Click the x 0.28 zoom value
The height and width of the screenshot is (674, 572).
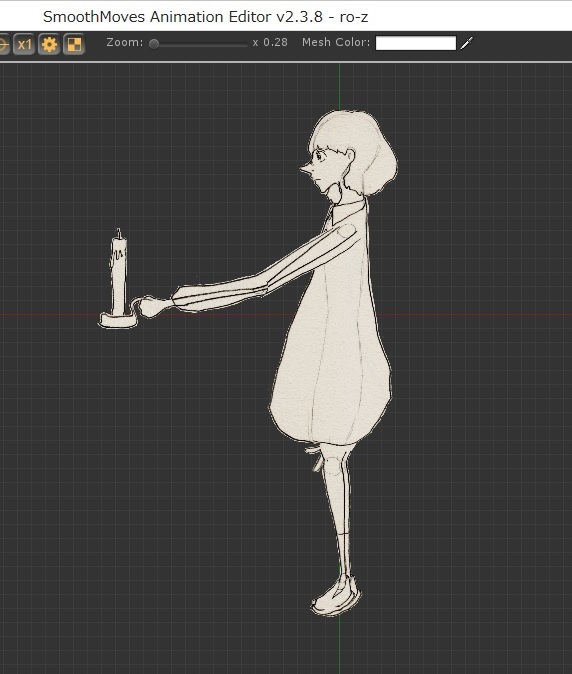(270, 43)
